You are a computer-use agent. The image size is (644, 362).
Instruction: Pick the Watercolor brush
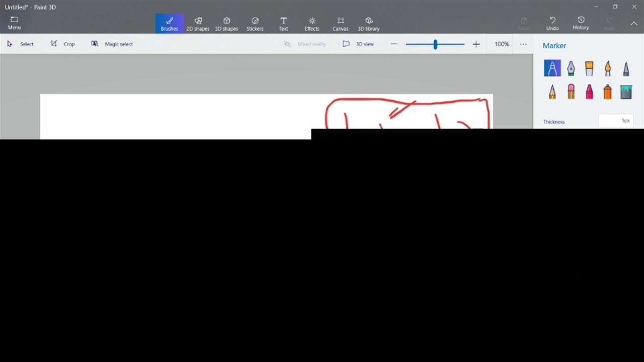(x=608, y=68)
